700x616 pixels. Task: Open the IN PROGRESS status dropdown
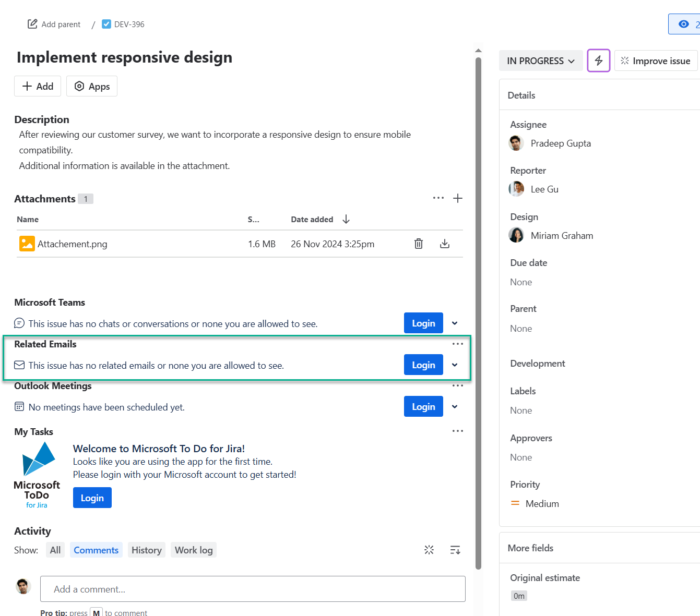(x=540, y=61)
